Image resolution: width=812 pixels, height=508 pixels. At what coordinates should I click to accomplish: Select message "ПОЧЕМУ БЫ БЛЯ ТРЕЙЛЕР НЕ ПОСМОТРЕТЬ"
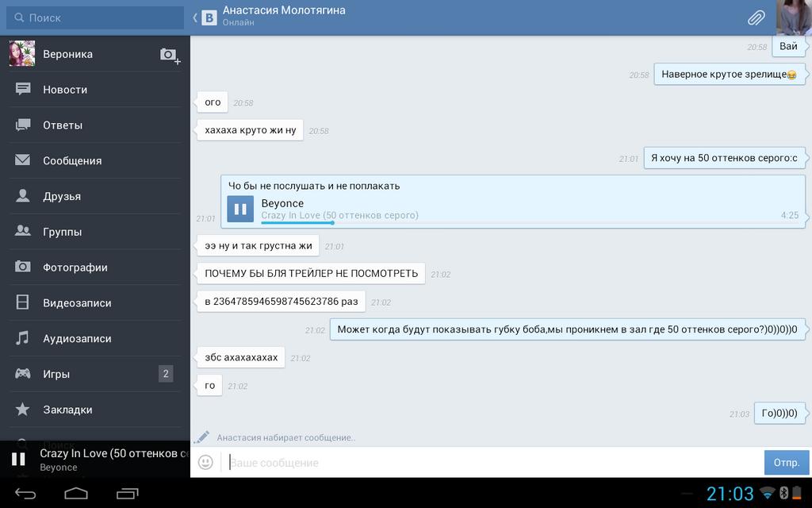pyautogui.click(x=311, y=274)
